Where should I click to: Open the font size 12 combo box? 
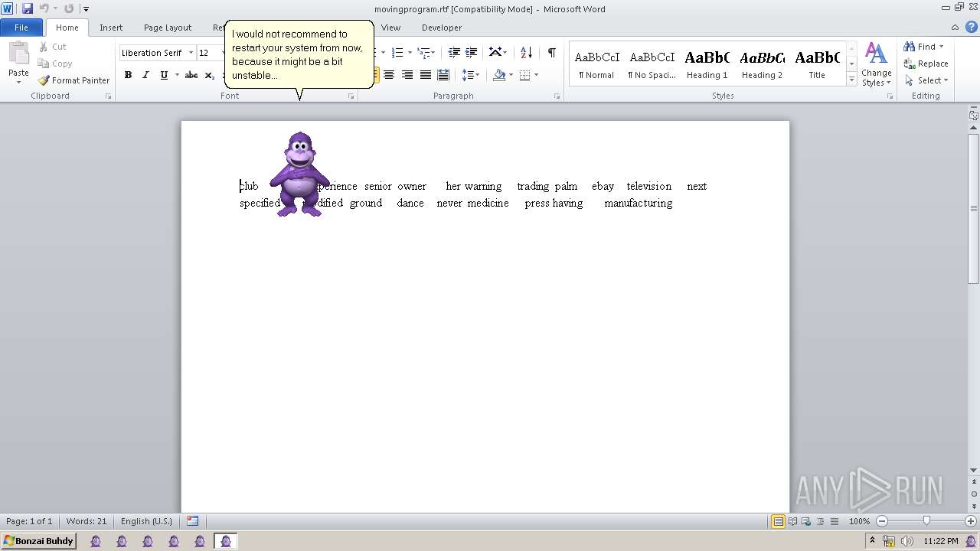(x=212, y=53)
